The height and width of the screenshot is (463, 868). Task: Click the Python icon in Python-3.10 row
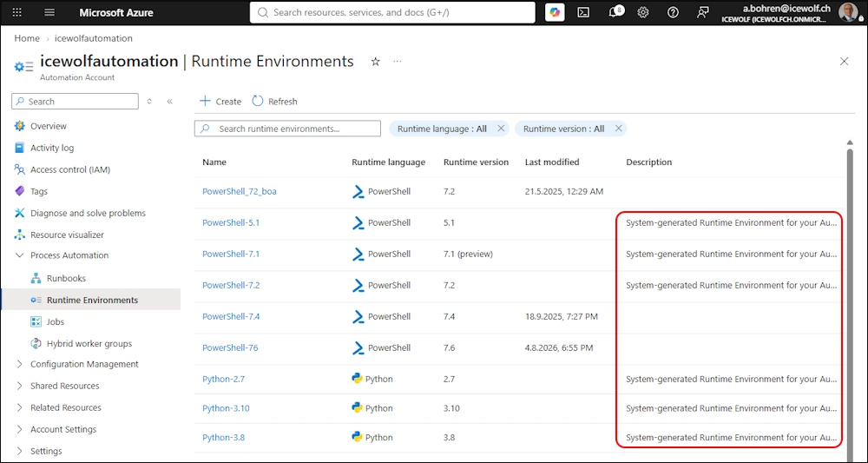[357, 407]
